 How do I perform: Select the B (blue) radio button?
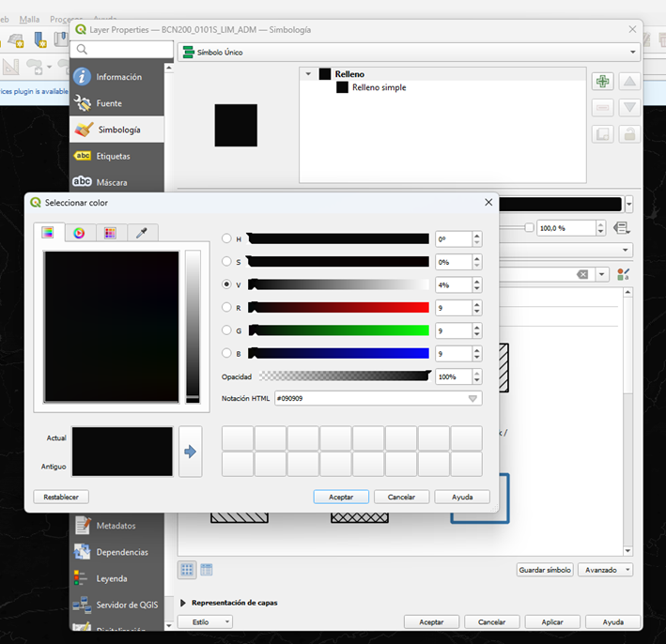226,353
